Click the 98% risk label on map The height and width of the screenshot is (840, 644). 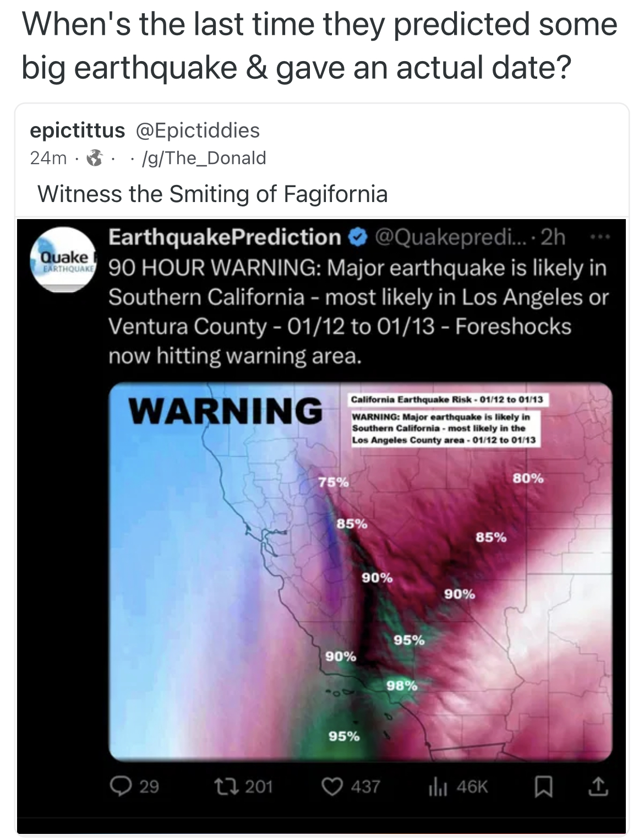click(x=401, y=685)
